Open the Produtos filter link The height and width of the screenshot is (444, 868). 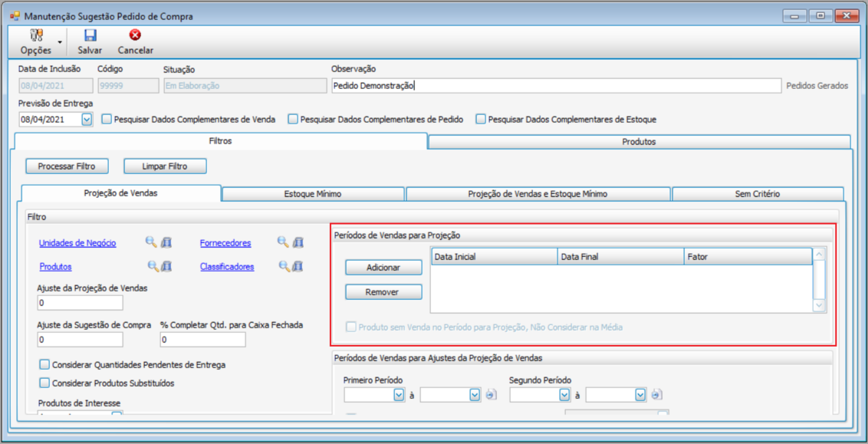[x=55, y=266]
